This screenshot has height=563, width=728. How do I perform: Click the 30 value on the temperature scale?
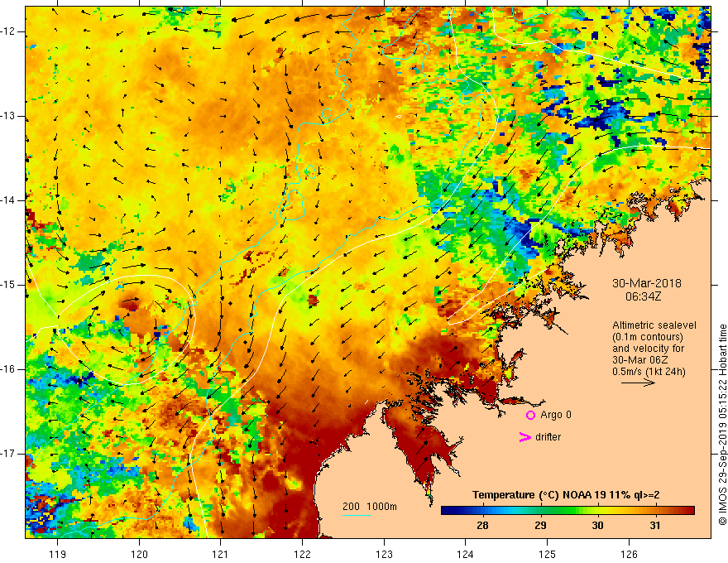(x=597, y=526)
